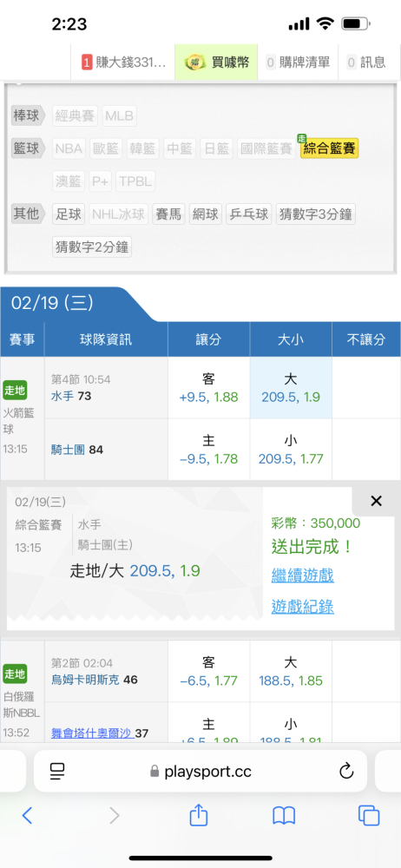Open Safari bookmarks book icon
The width and height of the screenshot is (401, 868).
284,815
